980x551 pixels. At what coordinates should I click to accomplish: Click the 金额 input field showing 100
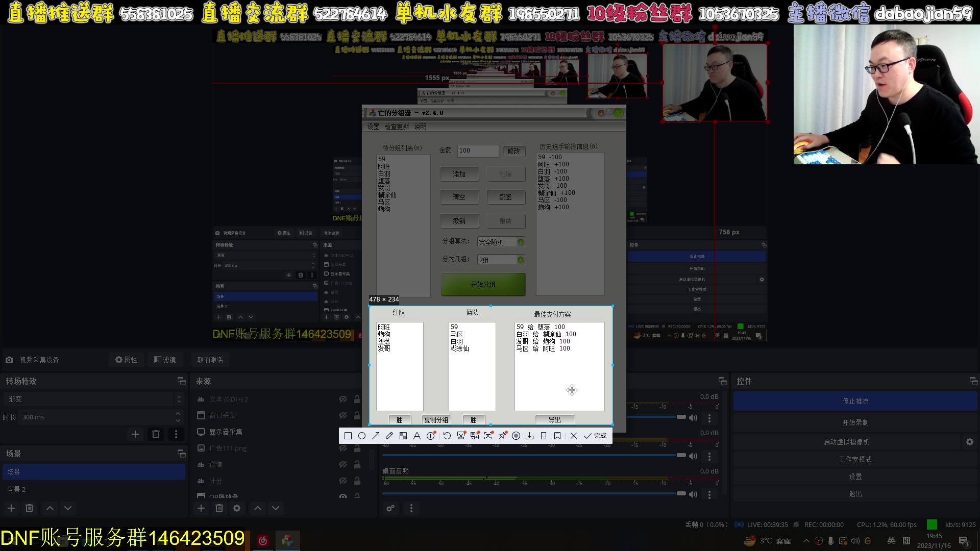pos(478,151)
